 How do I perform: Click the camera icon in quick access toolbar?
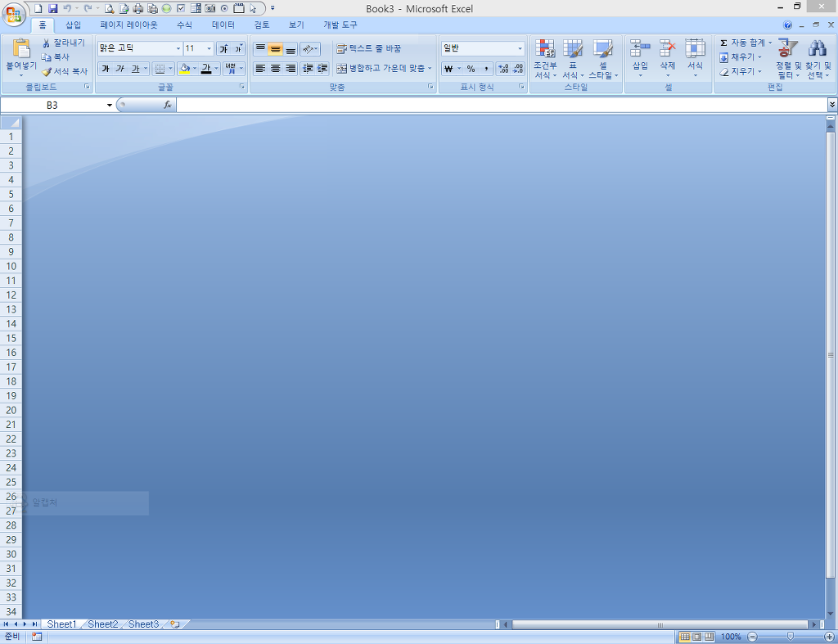210,8
